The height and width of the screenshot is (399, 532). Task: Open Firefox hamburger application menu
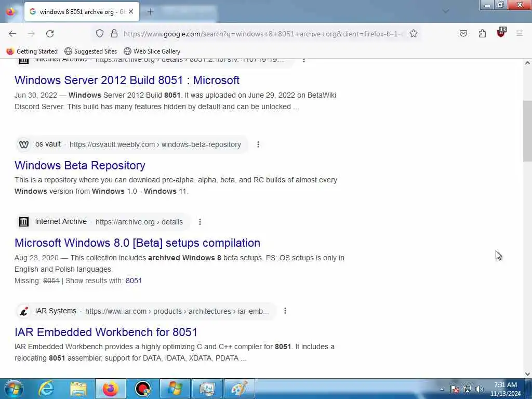tap(520, 33)
